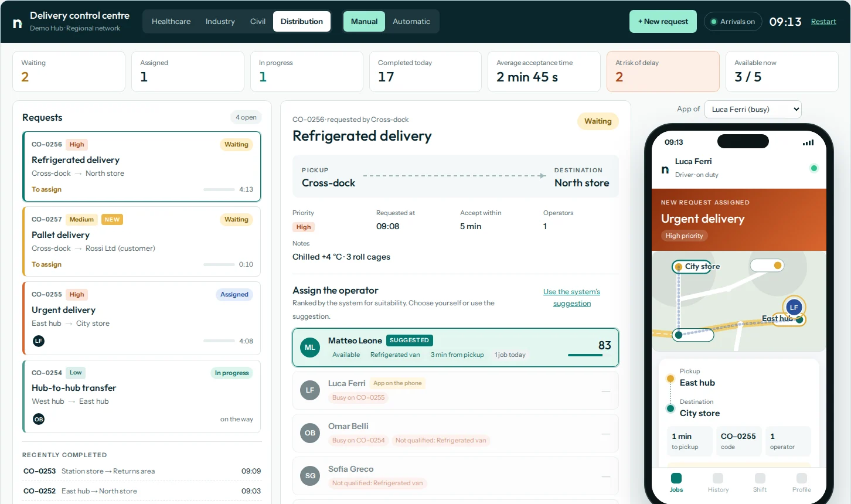Click Luca Ferri's LF avatar in the operator list
Image resolution: width=851 pixels, height=504 pixels.
[310, 390]
